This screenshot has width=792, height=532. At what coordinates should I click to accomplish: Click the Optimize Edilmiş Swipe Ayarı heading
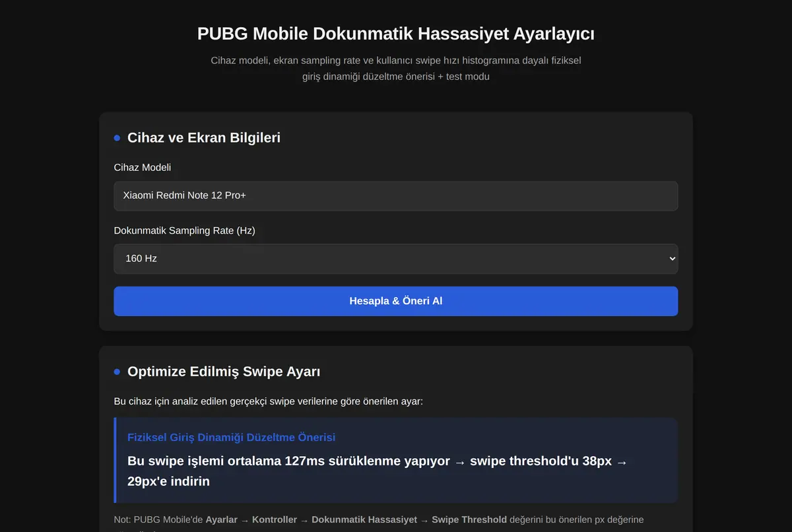pos(224,372)
